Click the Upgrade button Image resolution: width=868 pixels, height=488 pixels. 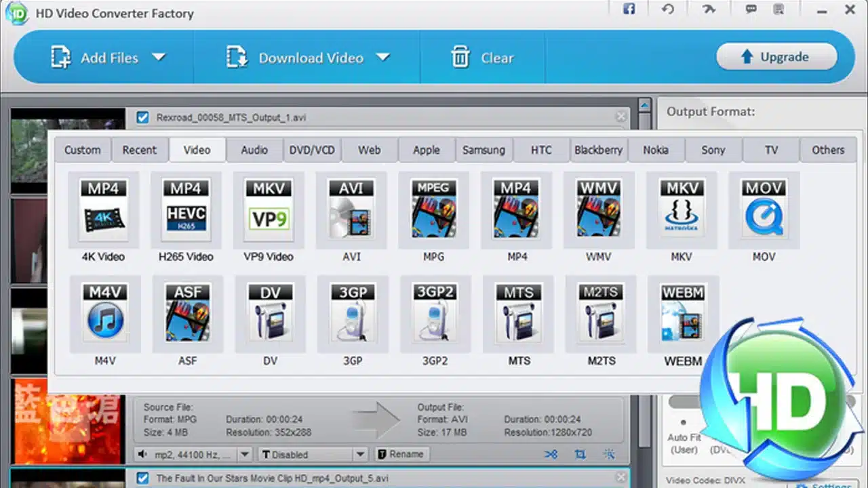[776, 57]
